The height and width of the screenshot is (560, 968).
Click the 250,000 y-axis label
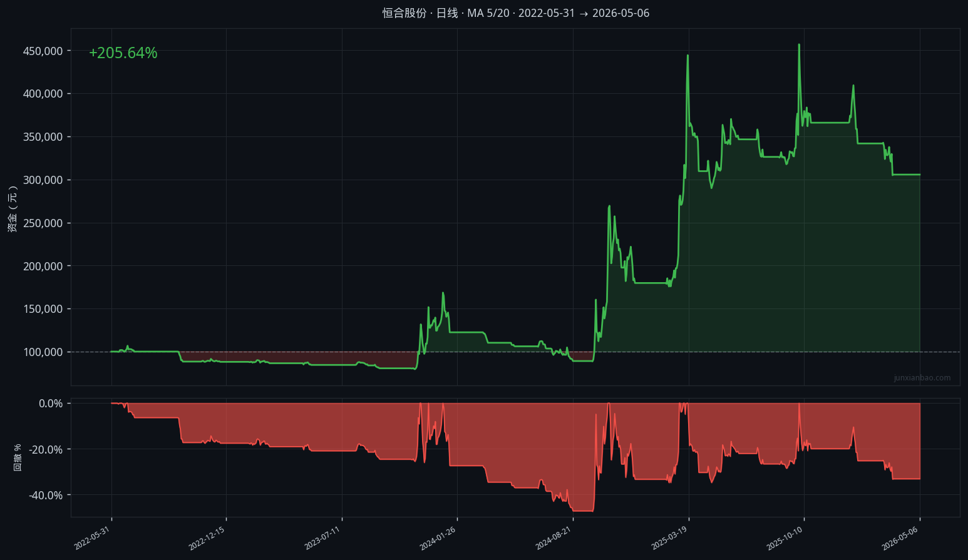[x=43, y=223]
